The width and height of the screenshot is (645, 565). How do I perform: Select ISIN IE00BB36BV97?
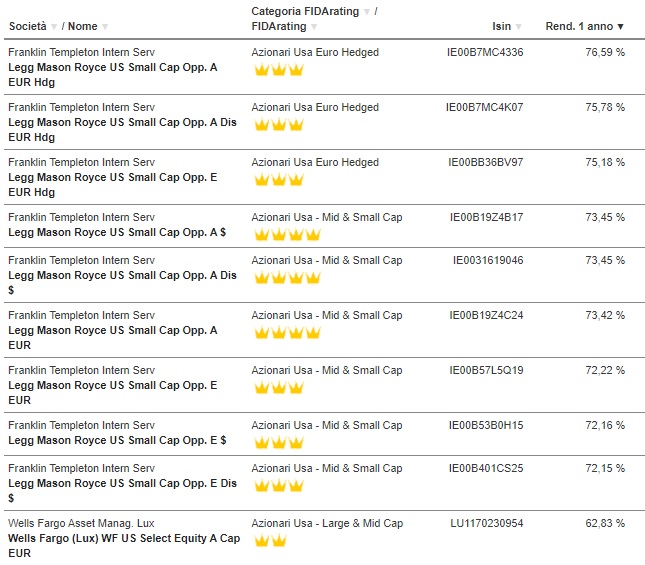(486, 162)
